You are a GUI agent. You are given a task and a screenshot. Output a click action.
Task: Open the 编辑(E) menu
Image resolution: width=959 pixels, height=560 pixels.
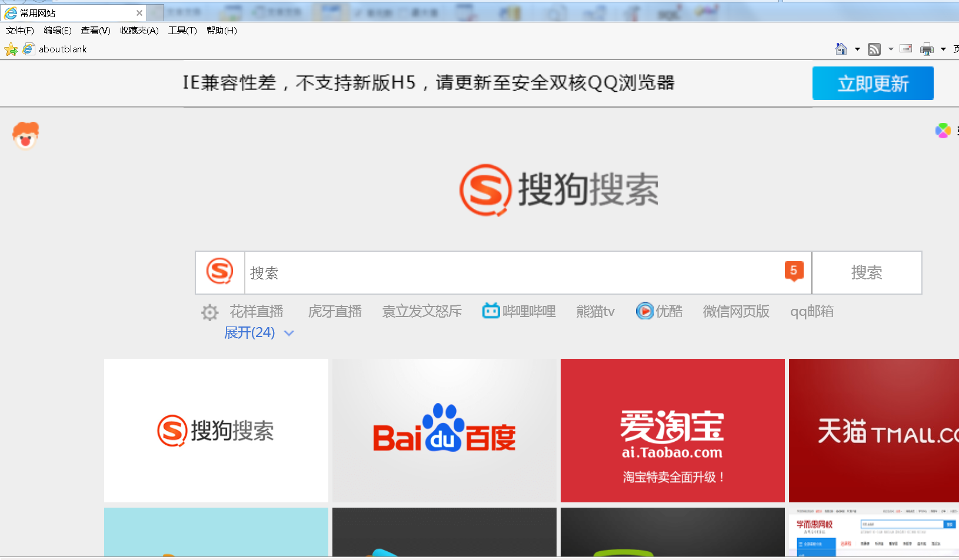point(58,31)
